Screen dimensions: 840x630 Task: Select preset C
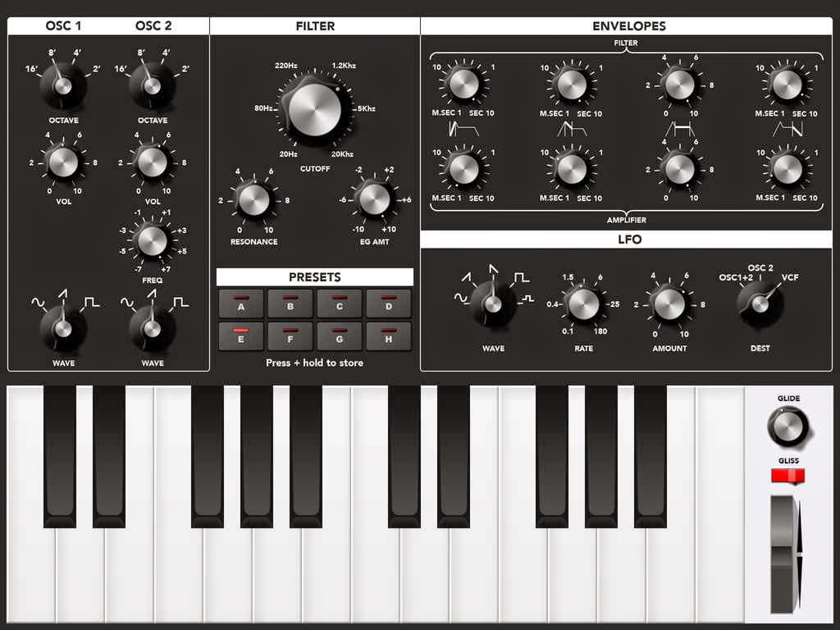tap(340, 304)
